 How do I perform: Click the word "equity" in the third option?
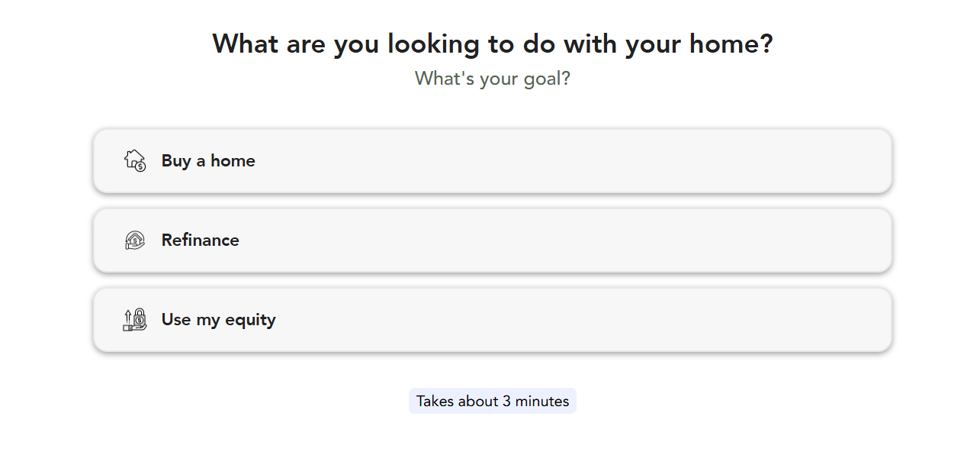[x=248, y=320]
